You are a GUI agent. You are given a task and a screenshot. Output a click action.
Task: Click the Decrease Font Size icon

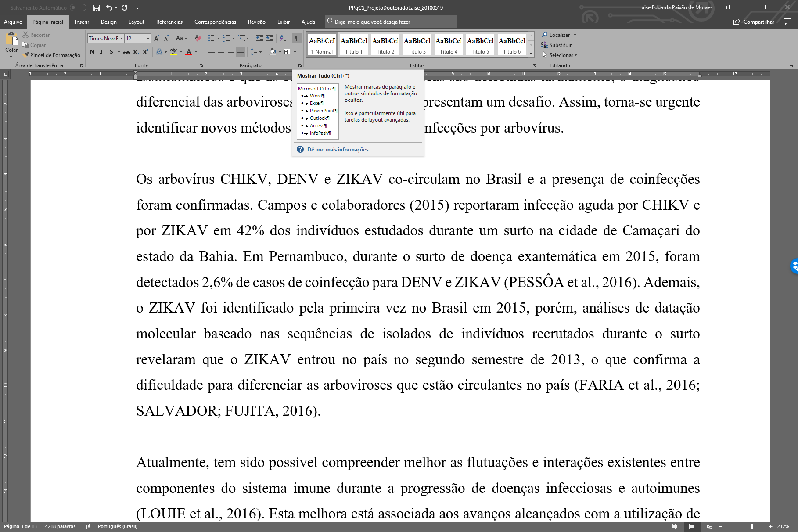click(166, 39)
